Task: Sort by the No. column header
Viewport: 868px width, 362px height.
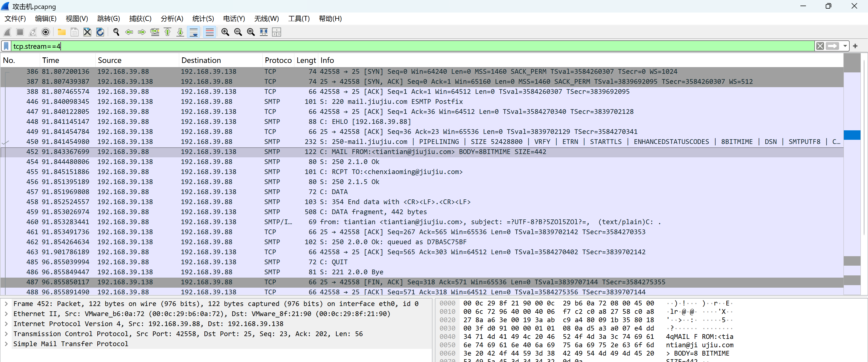Action: pos(20,60)
